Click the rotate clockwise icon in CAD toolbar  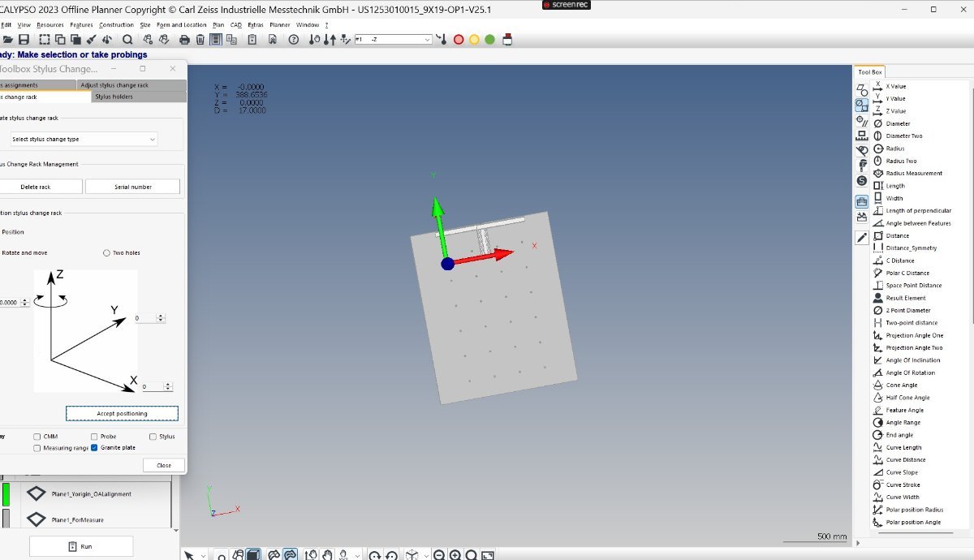(x=375, y=555)
